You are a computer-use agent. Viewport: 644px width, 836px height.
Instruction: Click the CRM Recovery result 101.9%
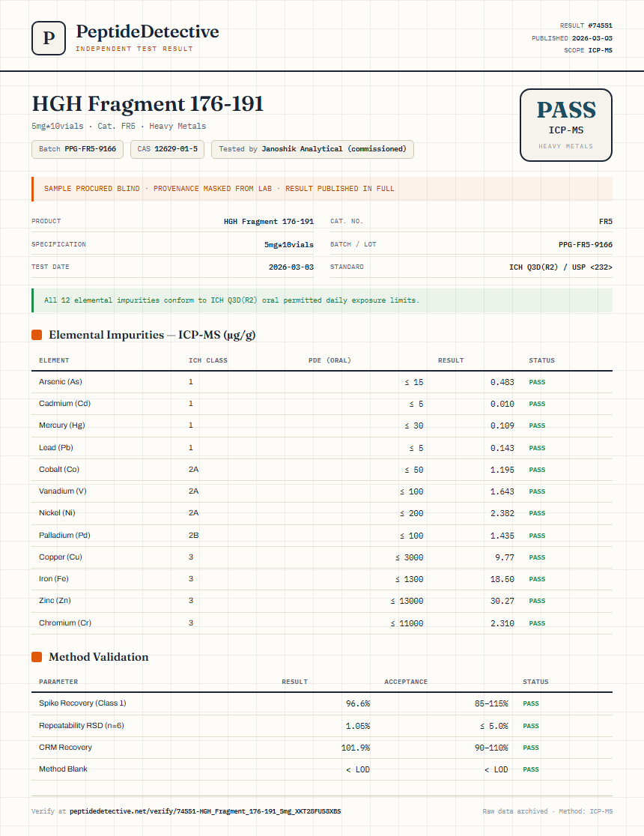pos(356,748)
